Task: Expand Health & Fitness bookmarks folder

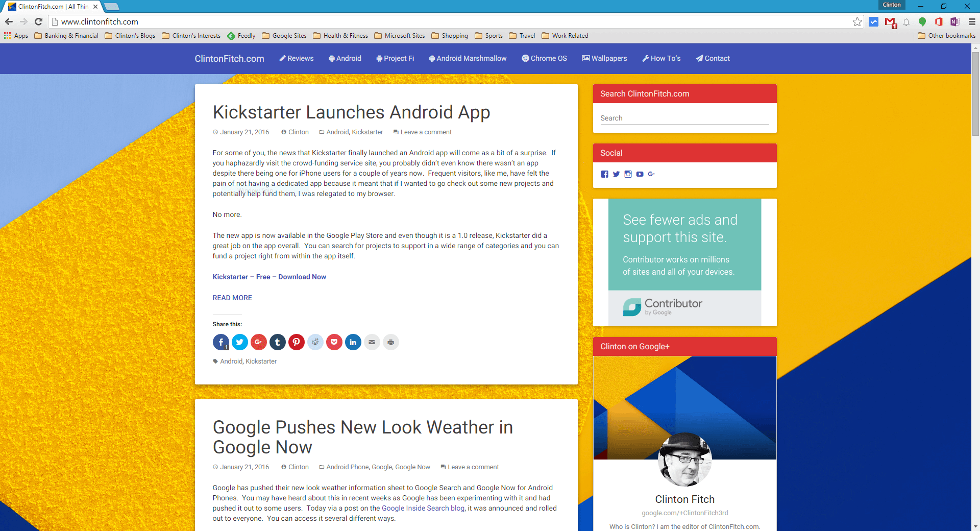Action: (x=340, y=36)
